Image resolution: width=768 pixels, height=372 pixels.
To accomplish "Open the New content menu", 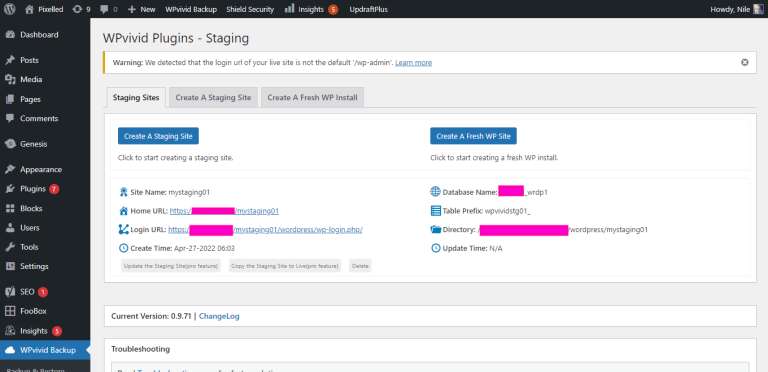I will 142,9.
